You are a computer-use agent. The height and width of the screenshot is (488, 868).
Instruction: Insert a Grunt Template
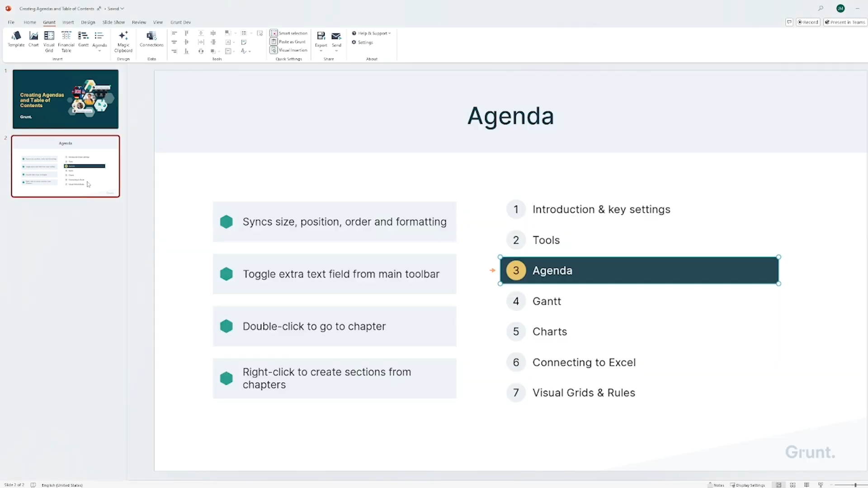coord(16,39)
